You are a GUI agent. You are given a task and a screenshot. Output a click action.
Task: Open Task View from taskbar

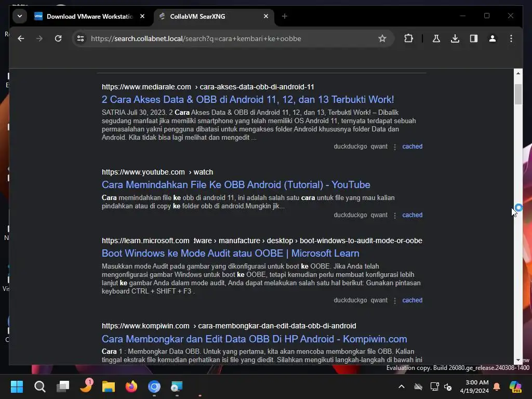tap(63, 387)
